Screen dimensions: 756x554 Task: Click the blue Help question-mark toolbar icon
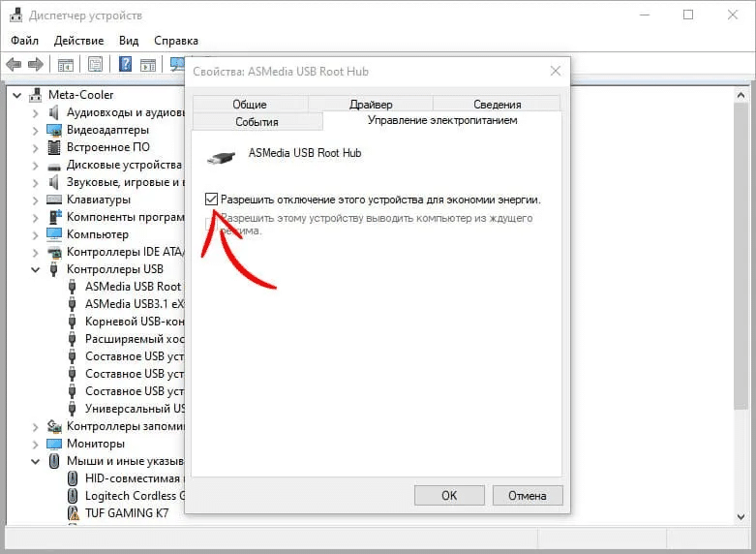[125, 65]
